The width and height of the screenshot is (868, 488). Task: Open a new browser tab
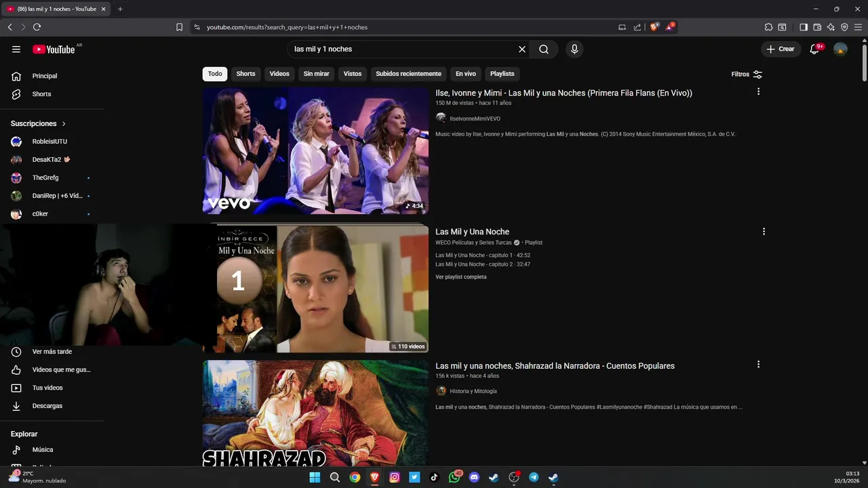click(120, 9)
